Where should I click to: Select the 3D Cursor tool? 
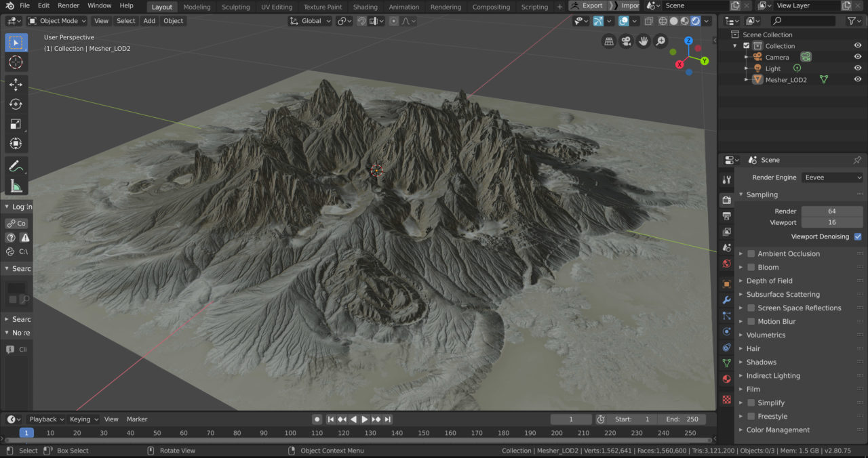coord(16,62)
